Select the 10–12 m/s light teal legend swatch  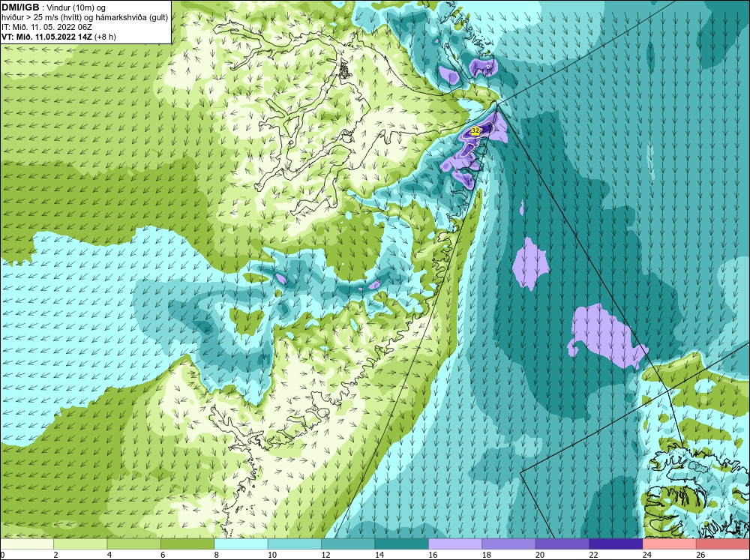(295, 544)
